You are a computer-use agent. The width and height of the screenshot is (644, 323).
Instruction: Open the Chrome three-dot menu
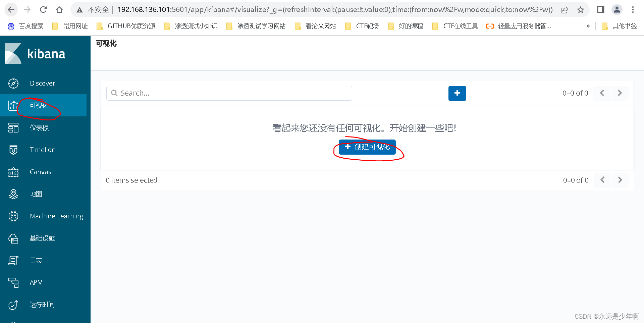pos(633,10)
